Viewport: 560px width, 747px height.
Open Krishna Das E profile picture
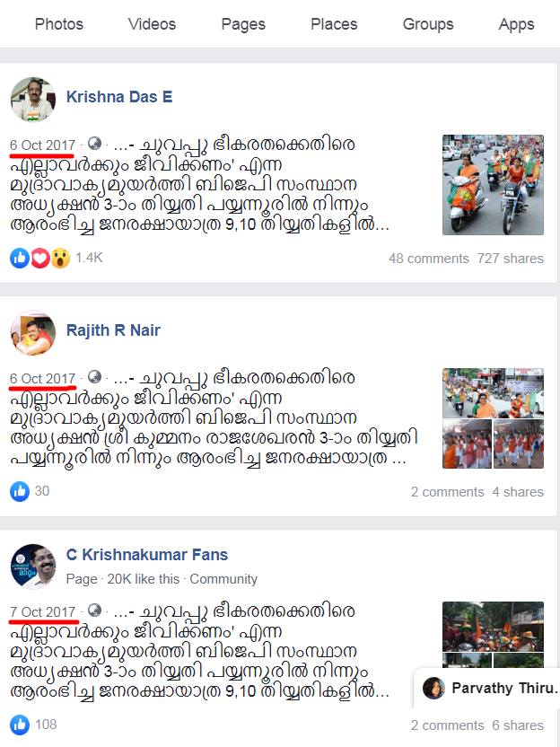pos(33,99)
